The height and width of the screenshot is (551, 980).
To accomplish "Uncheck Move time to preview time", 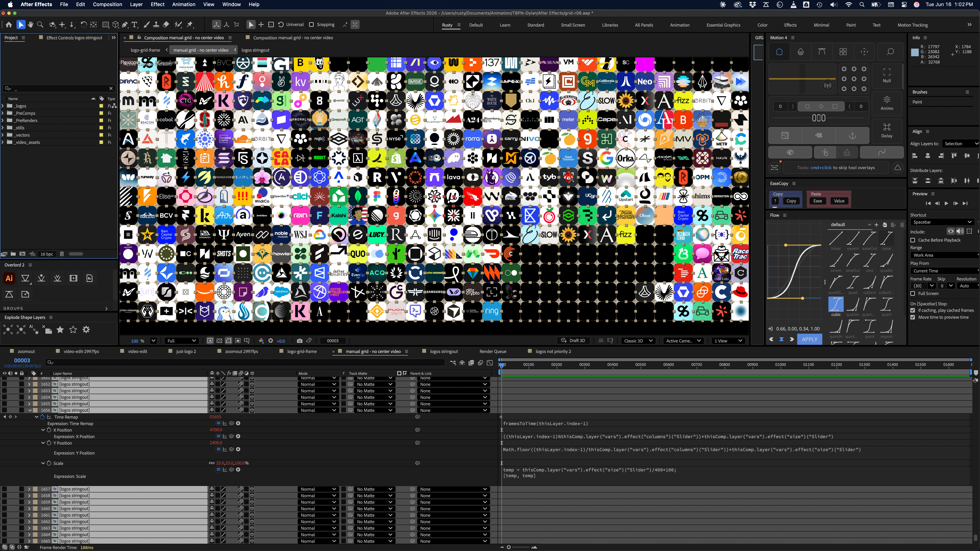I will pyautogui.click(x=913, y=317).
